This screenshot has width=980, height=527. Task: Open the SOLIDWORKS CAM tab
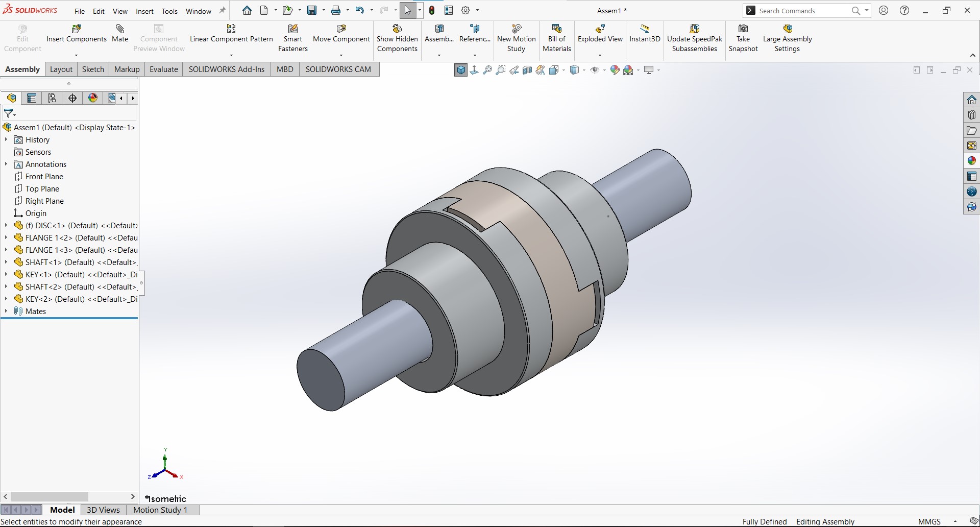click(x=338, y=69)
